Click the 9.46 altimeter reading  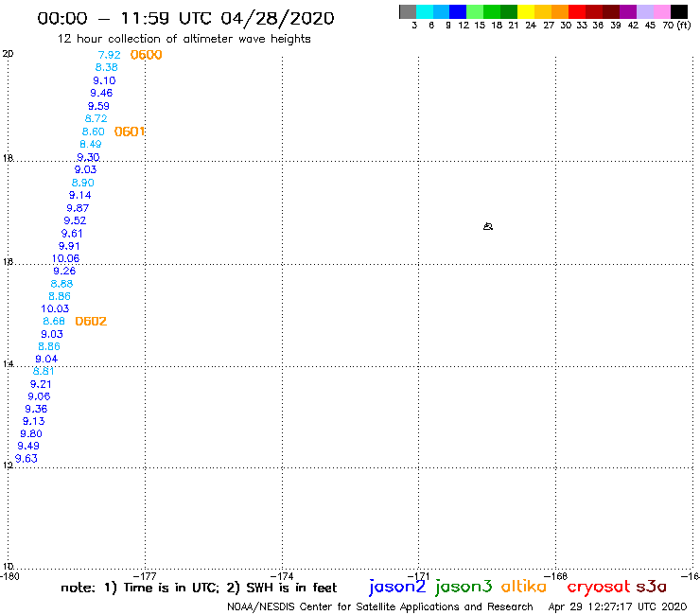coord(101,94)
